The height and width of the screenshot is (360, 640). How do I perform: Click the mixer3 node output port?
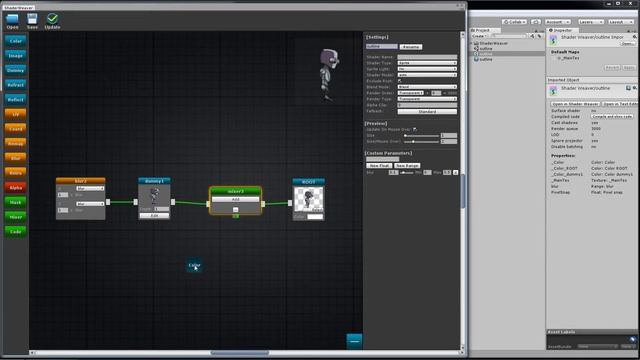263,204
